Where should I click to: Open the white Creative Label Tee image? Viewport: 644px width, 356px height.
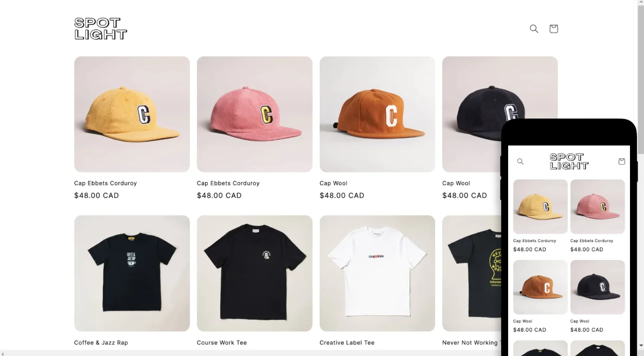point(377,273)
